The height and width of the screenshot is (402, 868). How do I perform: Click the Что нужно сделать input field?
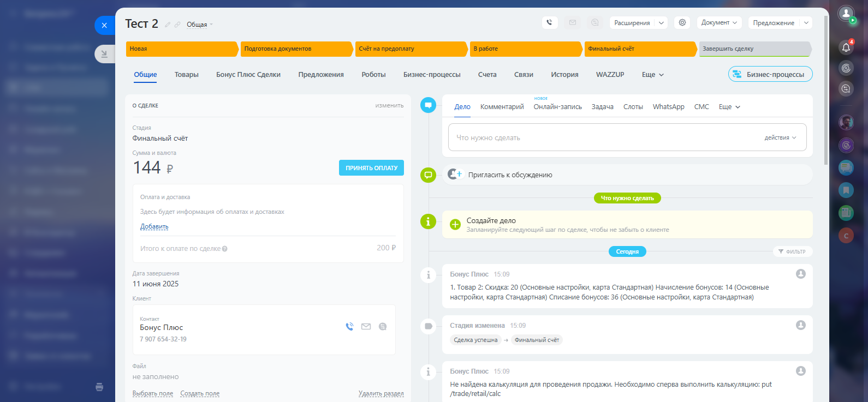click(x=601, y=137)
